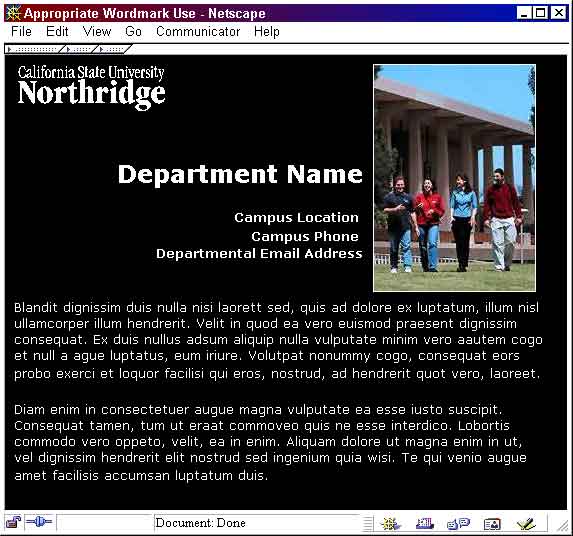Open the Communicator menu
This screenshot has width=573, height=536.
(198, 31)
